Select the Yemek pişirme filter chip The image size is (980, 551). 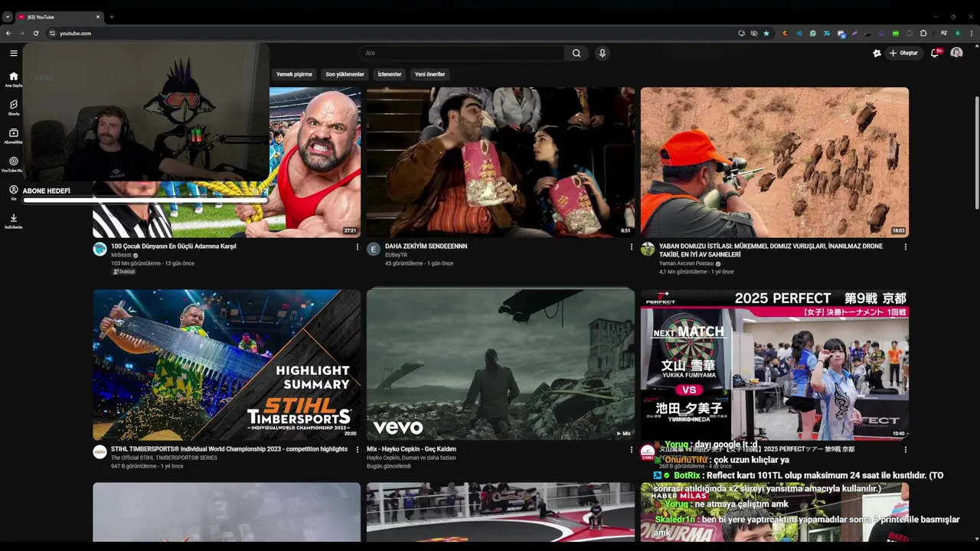(294, 74)
